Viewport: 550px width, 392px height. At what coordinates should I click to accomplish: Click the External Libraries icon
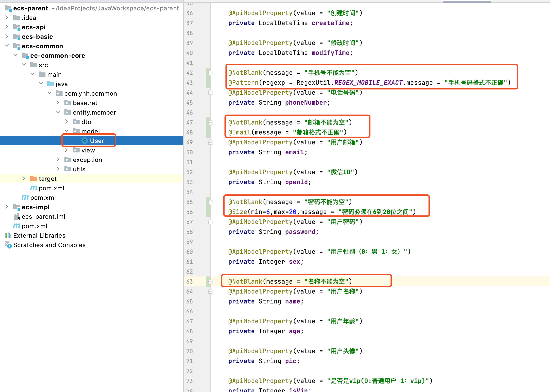click(x=8, y=235)
